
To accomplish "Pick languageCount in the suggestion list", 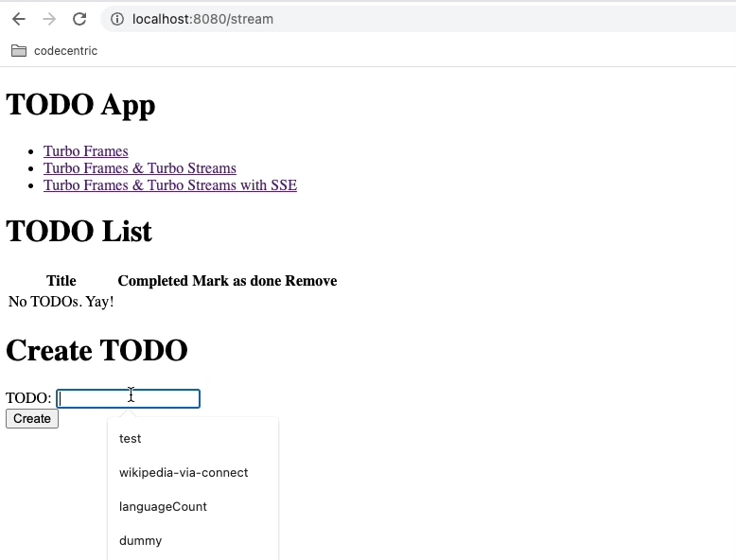I will [x=163, y=507].
